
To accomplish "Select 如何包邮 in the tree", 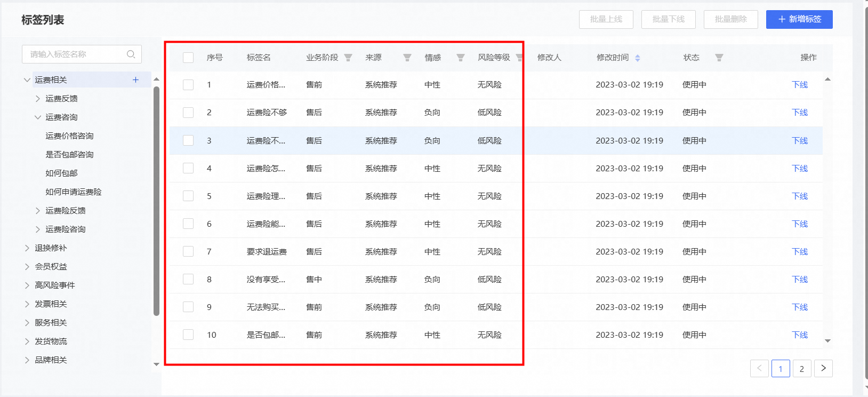I will (61, 173).
